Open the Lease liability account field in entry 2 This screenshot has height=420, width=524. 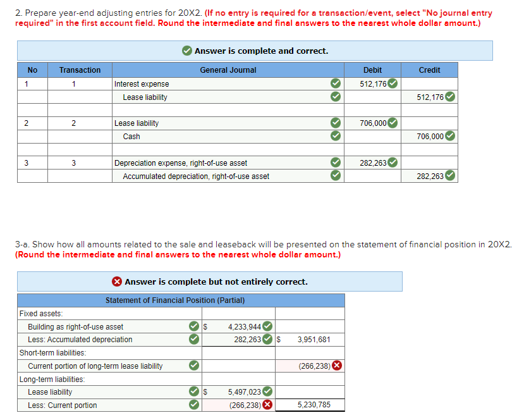coord(215,123)
